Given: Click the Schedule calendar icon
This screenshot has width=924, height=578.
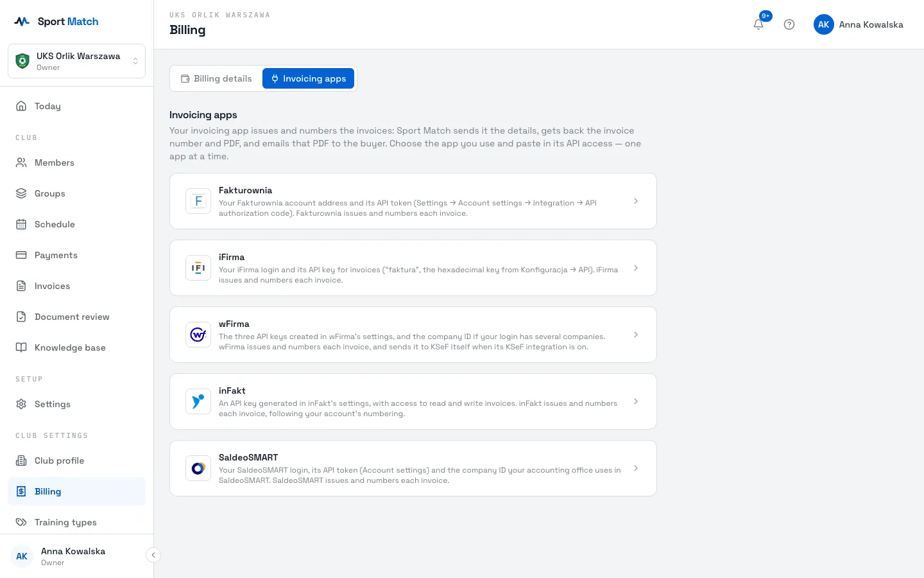Looking at the screenshot, I should click(21, 224).
